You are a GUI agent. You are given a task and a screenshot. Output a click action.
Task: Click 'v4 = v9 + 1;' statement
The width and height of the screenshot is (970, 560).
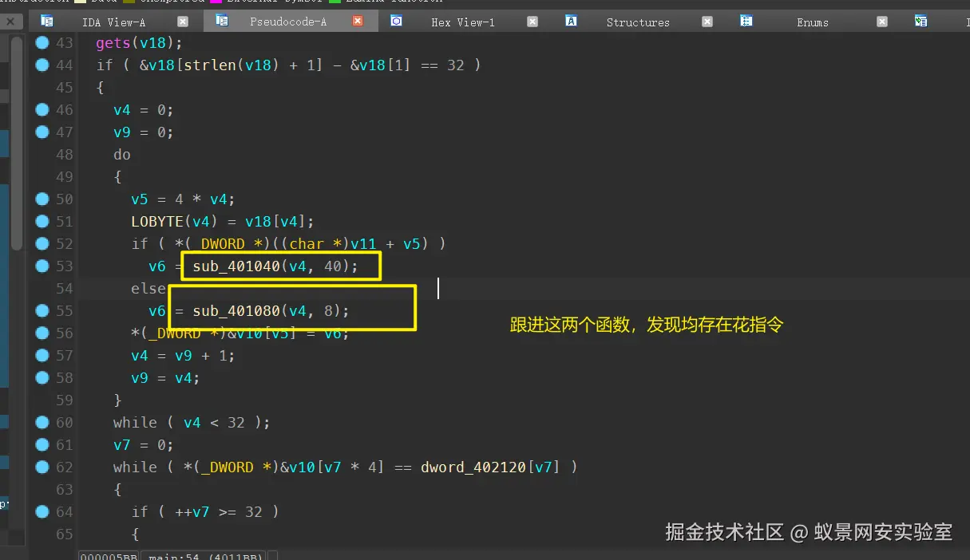175,355
